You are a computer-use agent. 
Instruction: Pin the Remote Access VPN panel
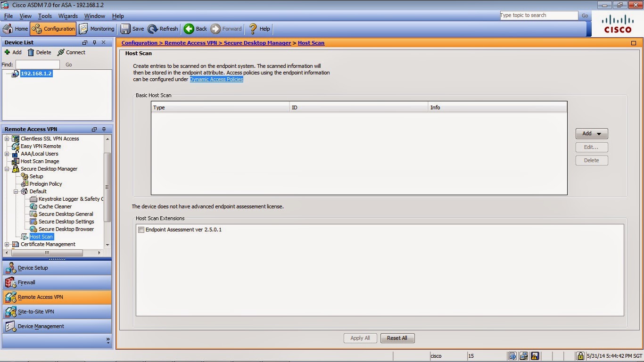104,129
